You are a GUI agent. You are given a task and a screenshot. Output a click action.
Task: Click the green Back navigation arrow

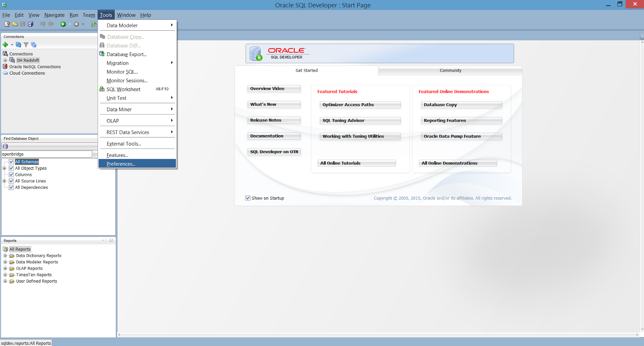[63, 24]
